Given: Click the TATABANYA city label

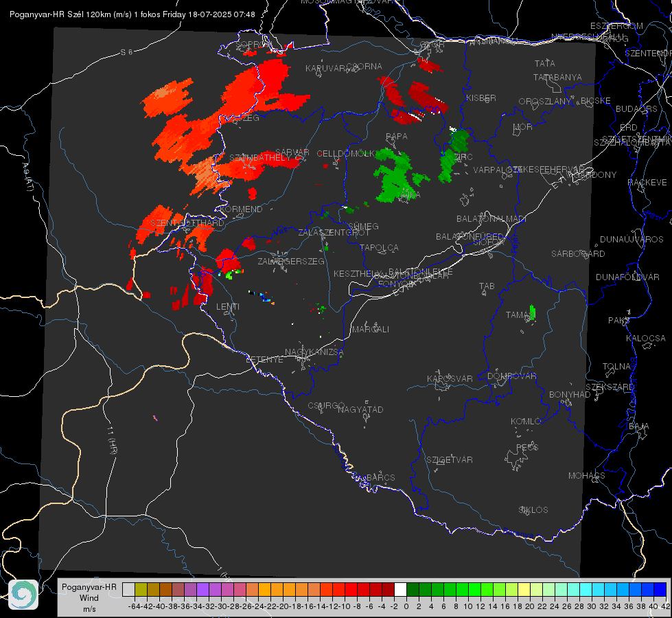Looking at the screenshot, I should tap(557, 77).
